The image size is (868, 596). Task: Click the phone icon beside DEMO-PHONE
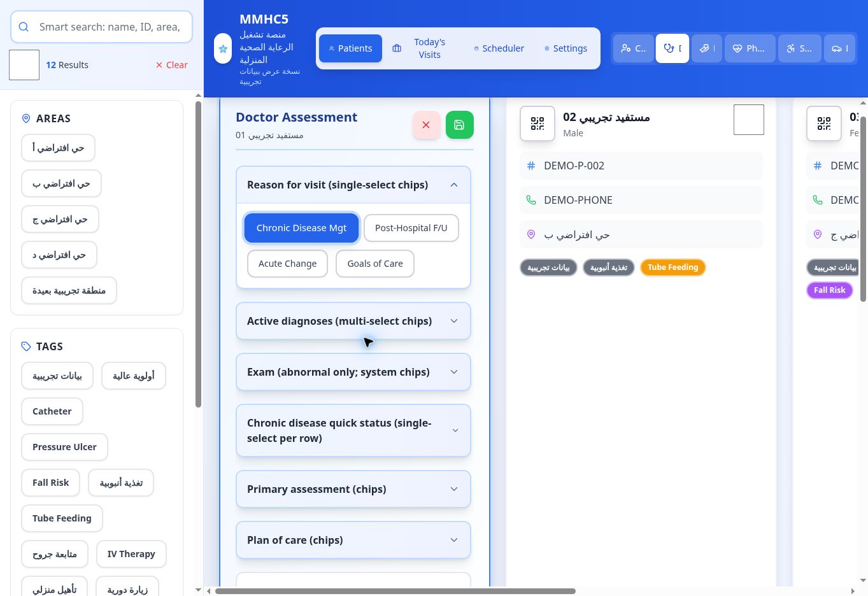531,200
